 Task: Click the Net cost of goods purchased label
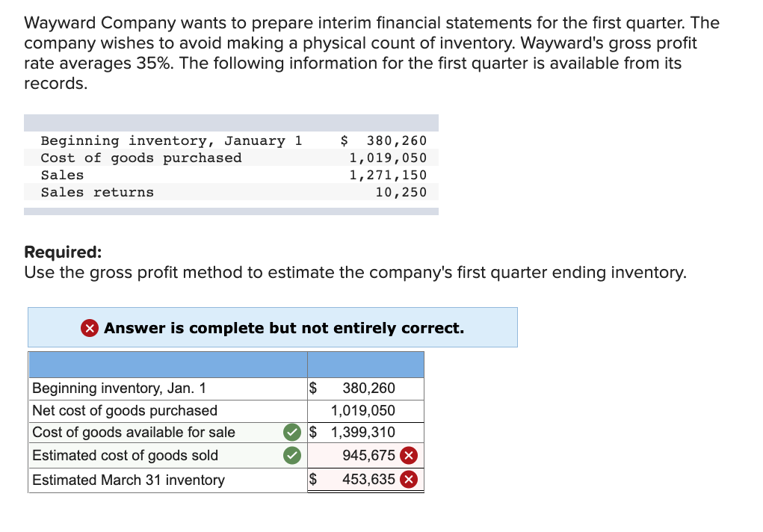(x=125, y=411)
